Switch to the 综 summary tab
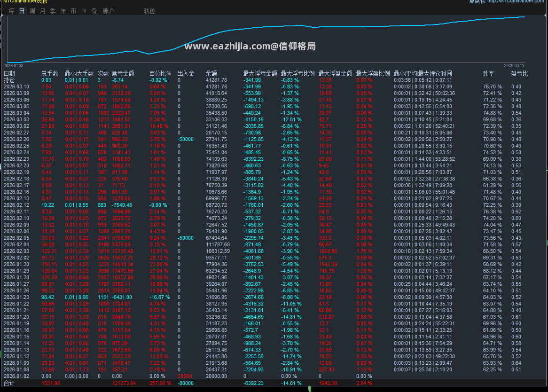 tap(12, 11)
